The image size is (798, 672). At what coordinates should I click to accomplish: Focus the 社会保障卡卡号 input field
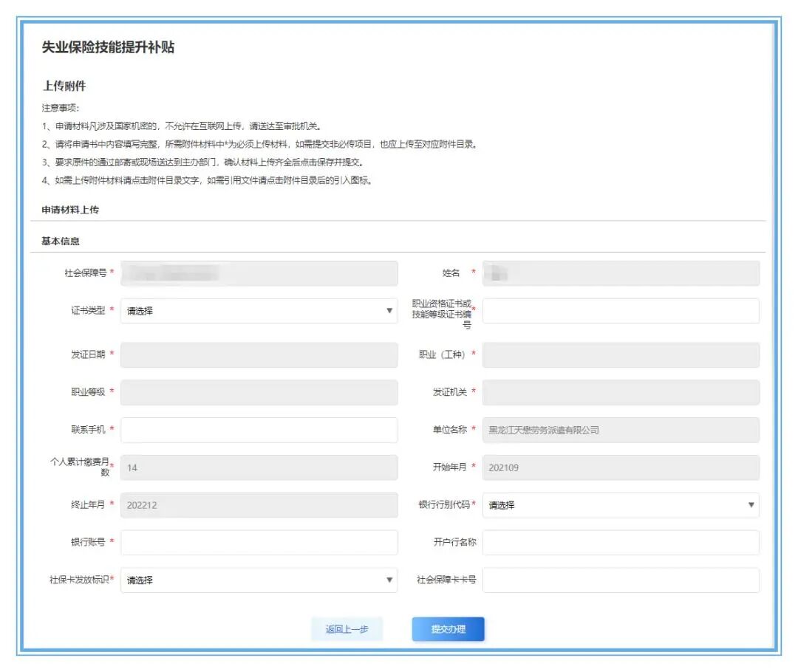[x=621, y=580]
